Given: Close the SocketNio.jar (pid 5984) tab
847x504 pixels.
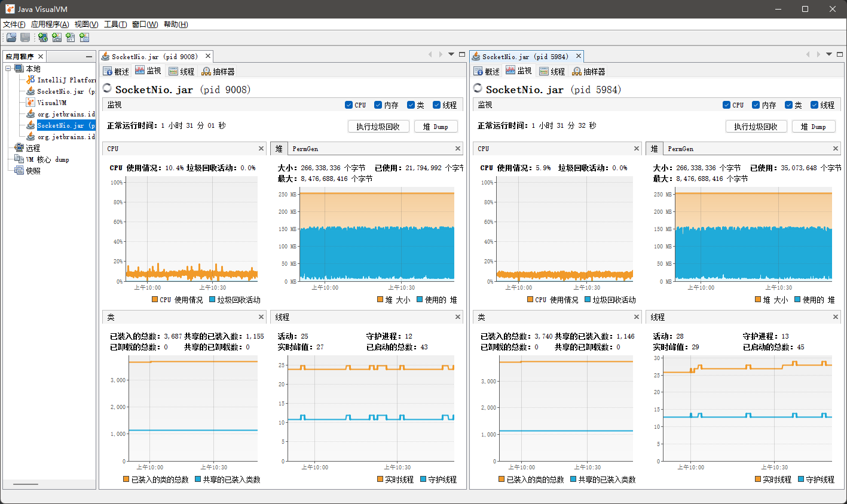Looking at the screenshot, I should click(579, 56).
